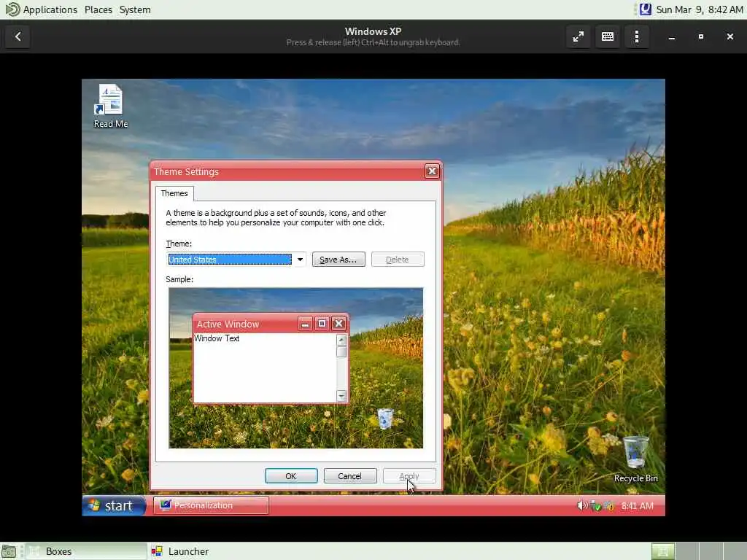747x560 pixels.
Task: Open the keyboard shortcuts icon in Boxes
Action: coord(608,36)
